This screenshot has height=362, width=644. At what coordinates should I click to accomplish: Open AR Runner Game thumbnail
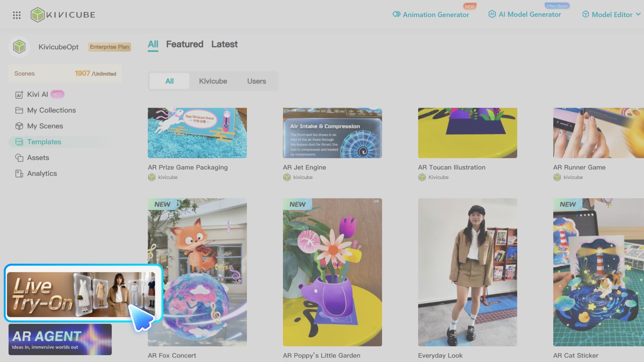598,133
